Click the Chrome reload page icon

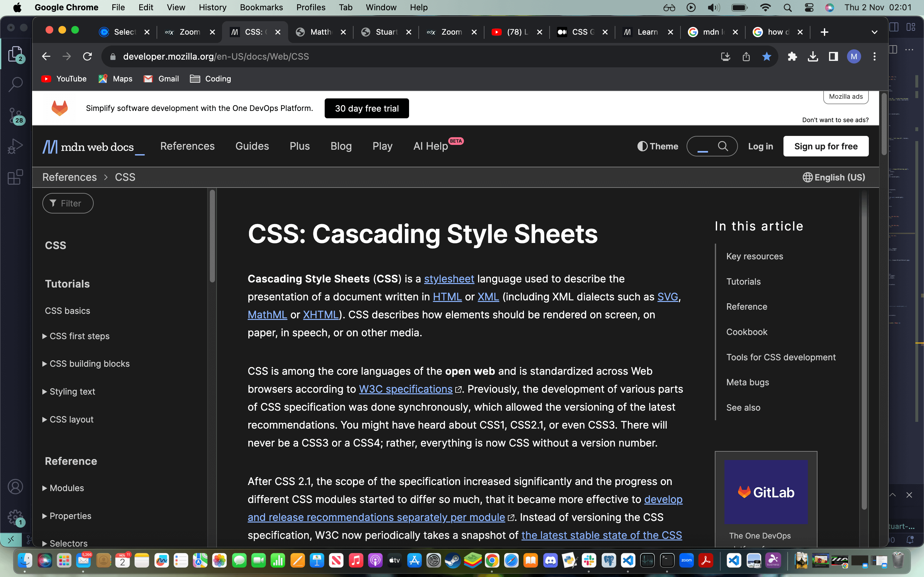tap(88, 56)
